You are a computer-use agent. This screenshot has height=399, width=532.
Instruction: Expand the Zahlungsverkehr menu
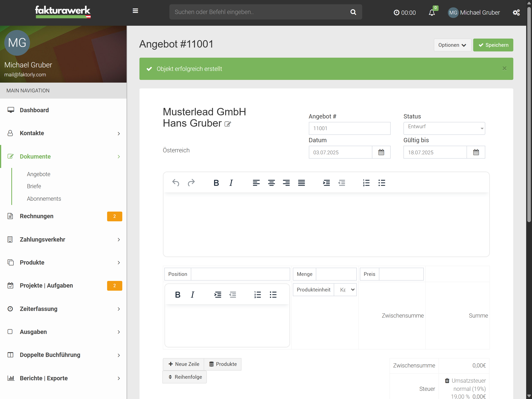[63, 240]
